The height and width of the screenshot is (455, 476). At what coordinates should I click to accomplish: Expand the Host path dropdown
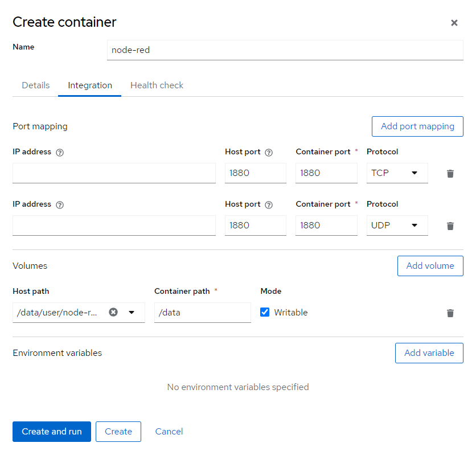pos(132,312)
